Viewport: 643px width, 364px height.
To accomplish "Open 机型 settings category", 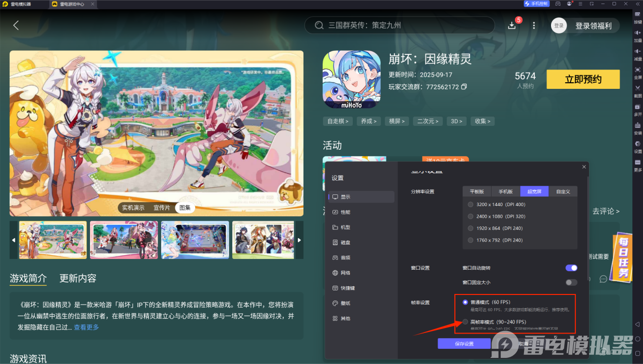I will click(x=361, y=227).
